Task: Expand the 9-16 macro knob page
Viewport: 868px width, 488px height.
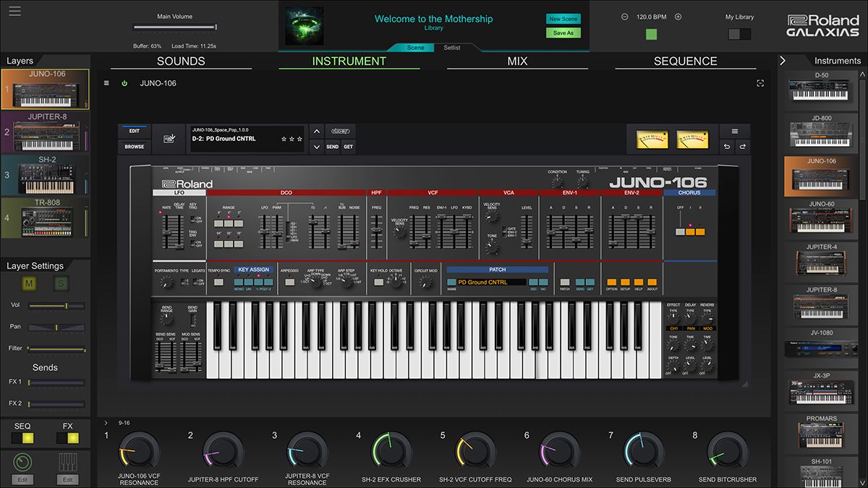Action: [x=106, y=422]
